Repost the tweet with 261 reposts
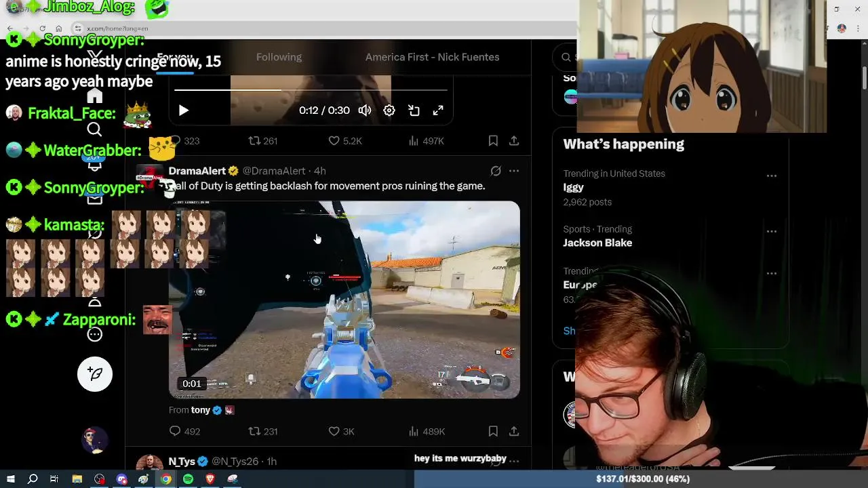 coord(263,141)
